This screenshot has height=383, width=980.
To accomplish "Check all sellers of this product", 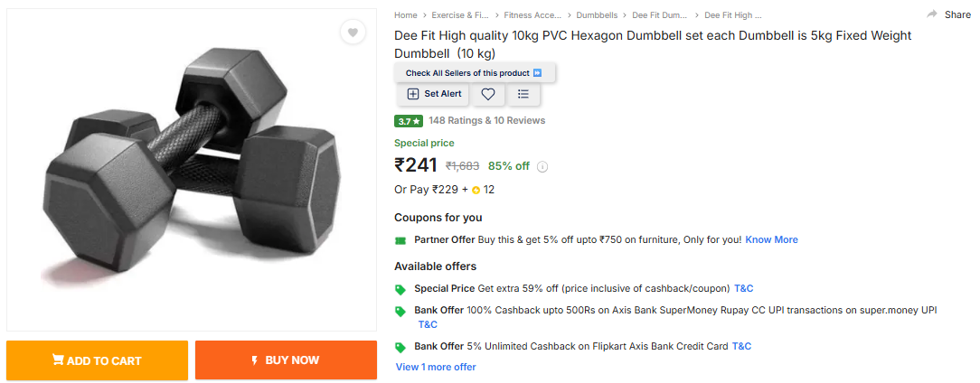I will tap(474, 73).
